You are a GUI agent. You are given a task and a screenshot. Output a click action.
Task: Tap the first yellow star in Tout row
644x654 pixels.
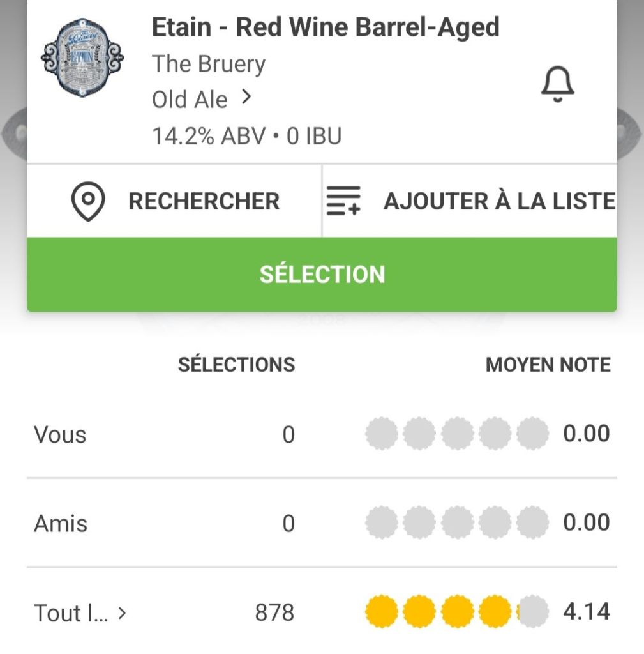pos(381,612)
